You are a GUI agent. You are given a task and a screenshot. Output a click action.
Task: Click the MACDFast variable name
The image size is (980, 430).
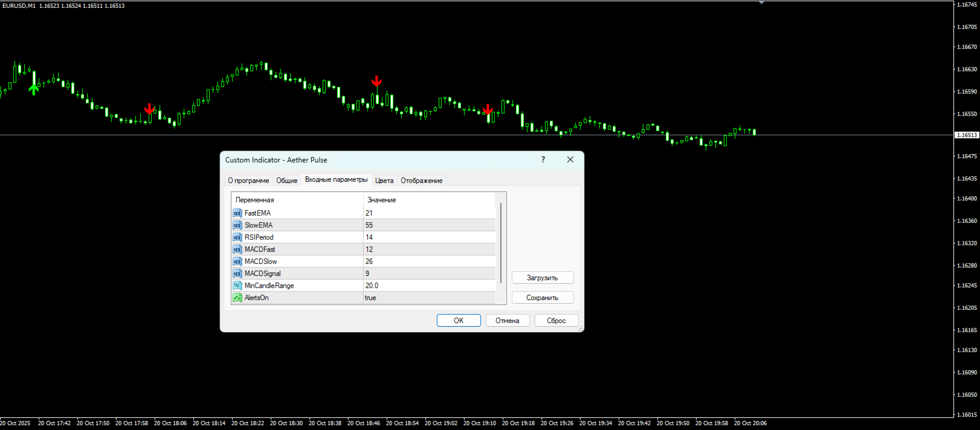pyautogui.click(x=260, y=249)
